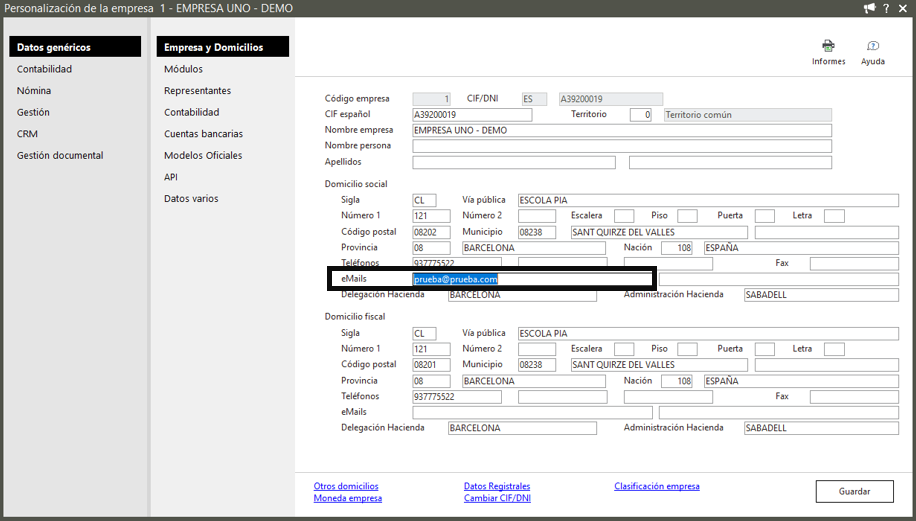The width and height of the screenshot is (916, 521).
Task: Open the Moneda empresa link
Action: click(x=348, y=498)
